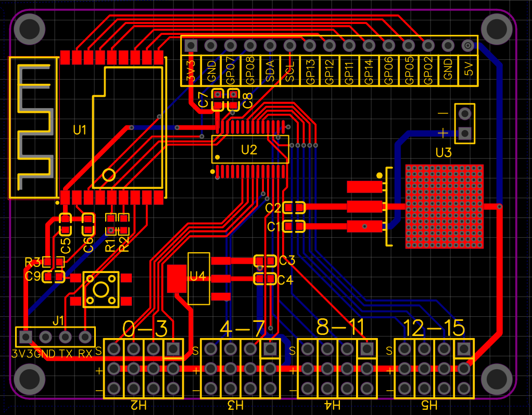Click the plus pad of power connector
532x415 pixels.
point(465,133)
